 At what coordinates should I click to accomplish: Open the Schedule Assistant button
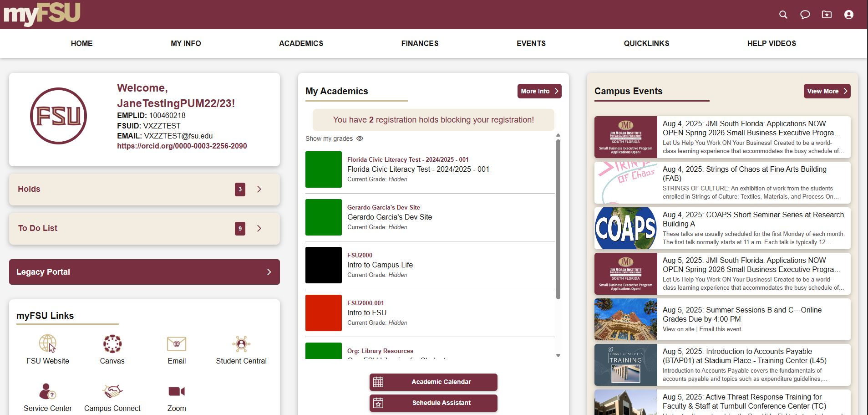pyautogui.click(x=433, y=403)
